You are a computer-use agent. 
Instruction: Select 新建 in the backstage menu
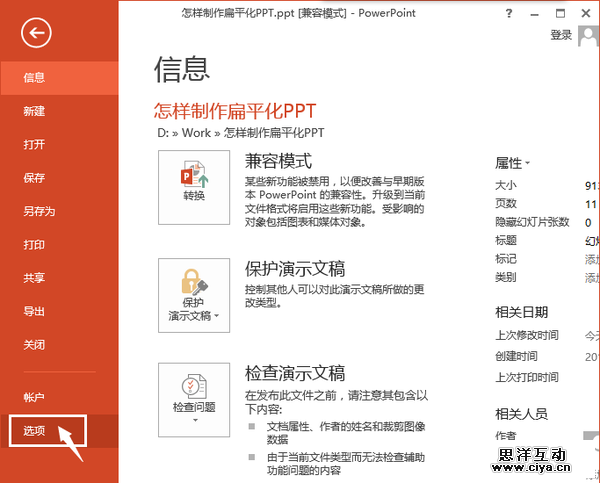[x=34, y=111]
